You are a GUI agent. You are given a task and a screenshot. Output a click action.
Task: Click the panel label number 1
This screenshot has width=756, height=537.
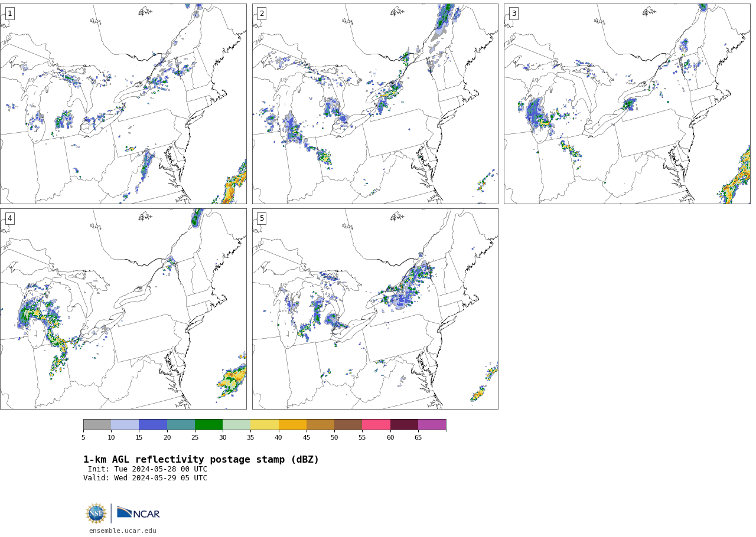9,14
